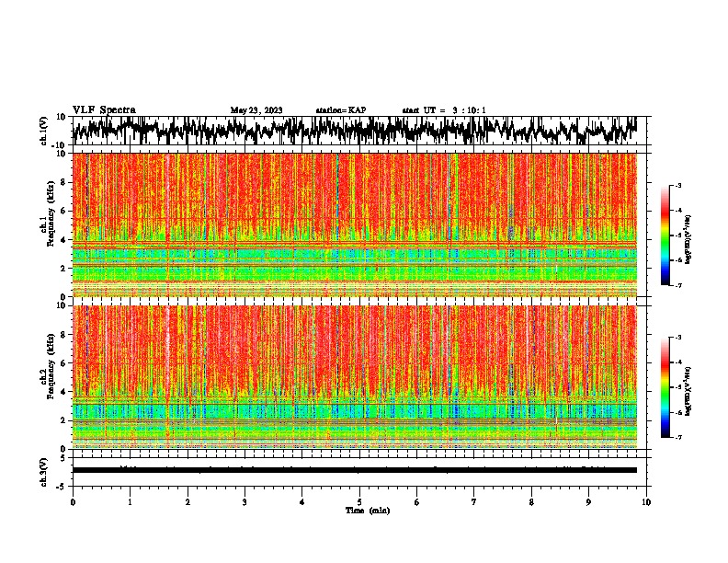Click the time axis tick label "1"

(130, 502)
